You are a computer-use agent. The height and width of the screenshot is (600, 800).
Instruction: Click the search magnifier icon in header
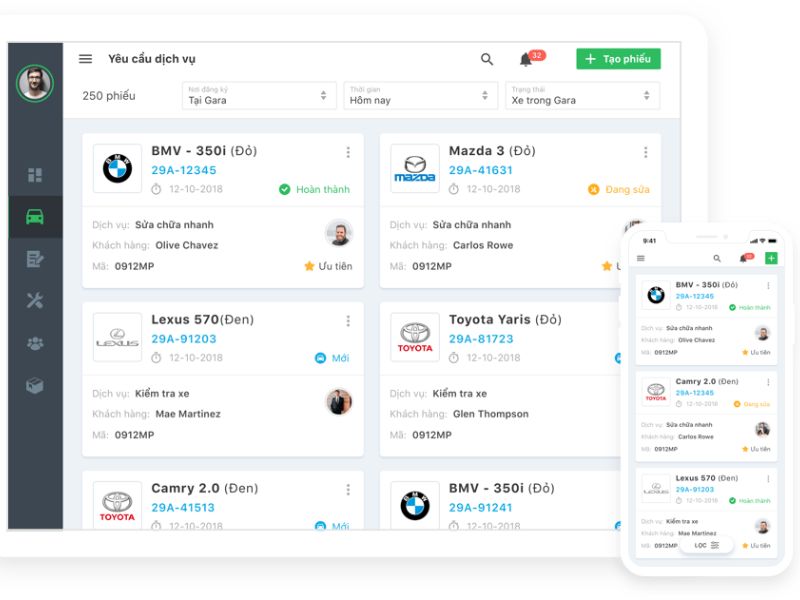(x=487, y=59)
